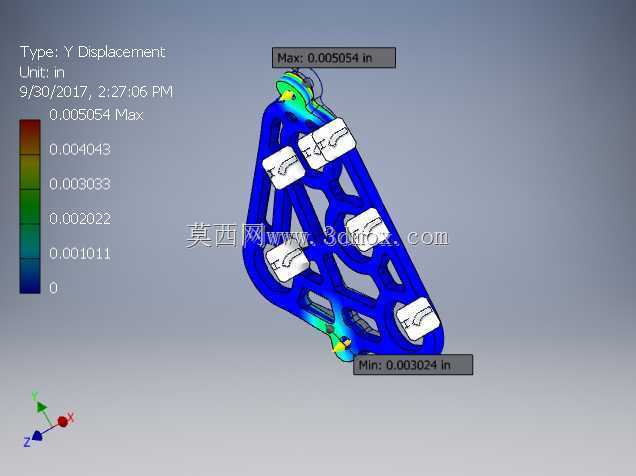Viewport: 636px width, 476px height.
Task: Click the Max: 0.005054 in probe label
Action: pos(334,58)
